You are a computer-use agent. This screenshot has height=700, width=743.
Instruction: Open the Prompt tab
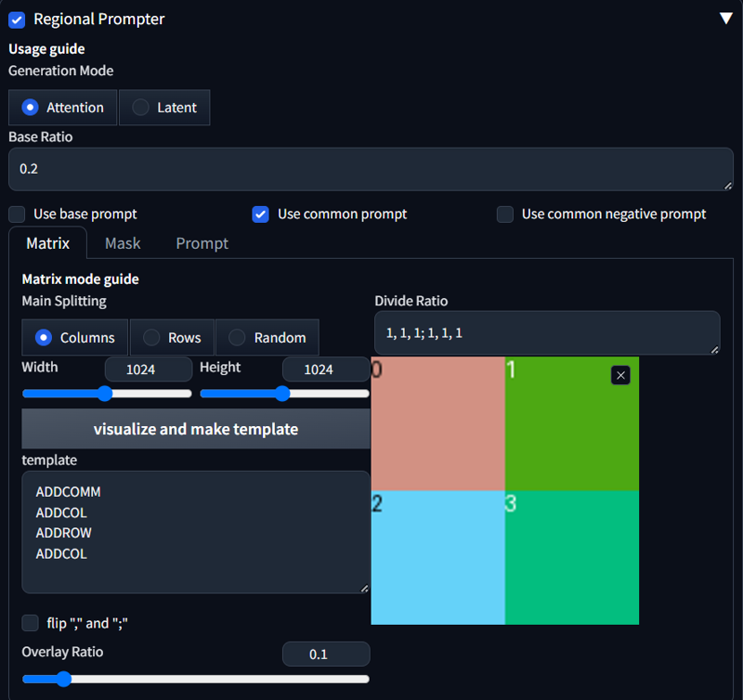point(202,243)
